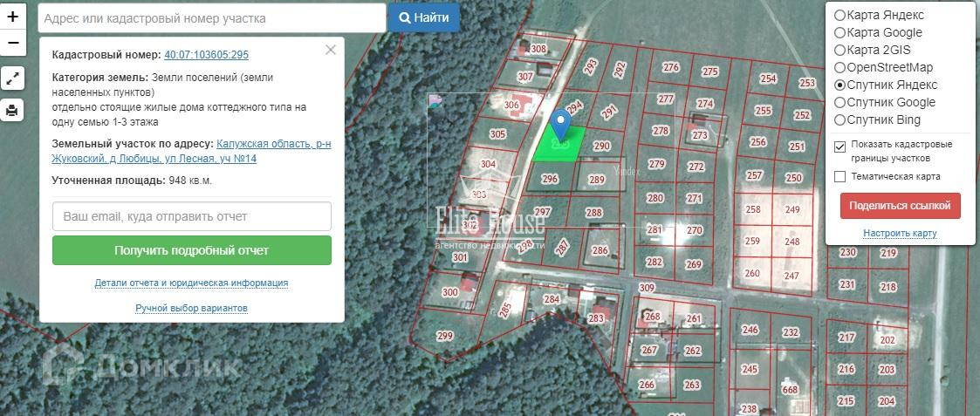Open Ручной выбор вариантов link
Image resolution: width=980 pixels, height=416 pixels.
click(x=191, y=309)
